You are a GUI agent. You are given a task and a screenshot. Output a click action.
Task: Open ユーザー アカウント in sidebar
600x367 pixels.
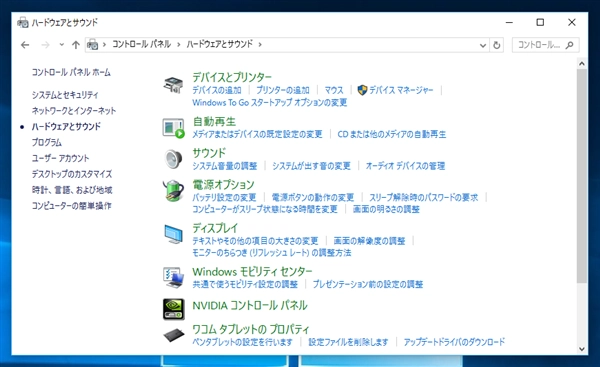(x=60, y=158)
